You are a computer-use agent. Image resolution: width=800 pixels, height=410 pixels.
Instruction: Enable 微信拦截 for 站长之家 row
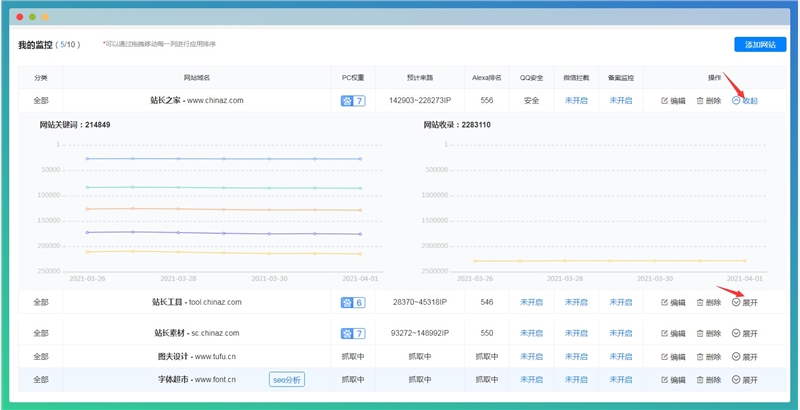(x=576, y=101)
